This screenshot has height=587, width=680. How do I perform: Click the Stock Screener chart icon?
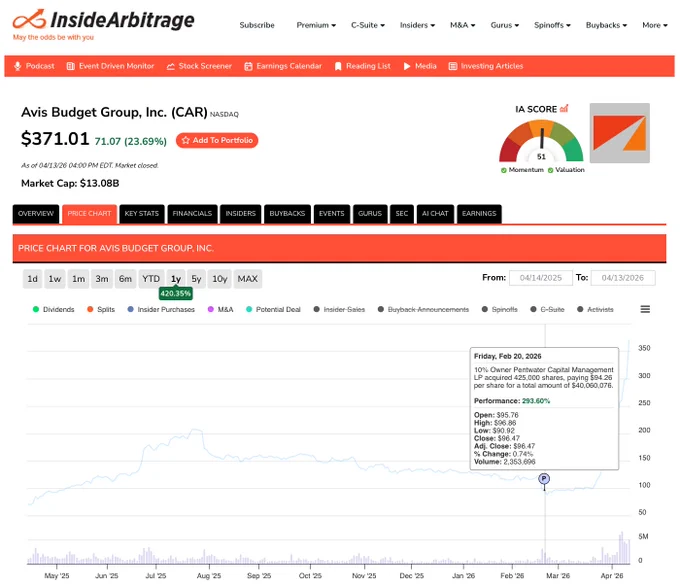click(170, 66)
